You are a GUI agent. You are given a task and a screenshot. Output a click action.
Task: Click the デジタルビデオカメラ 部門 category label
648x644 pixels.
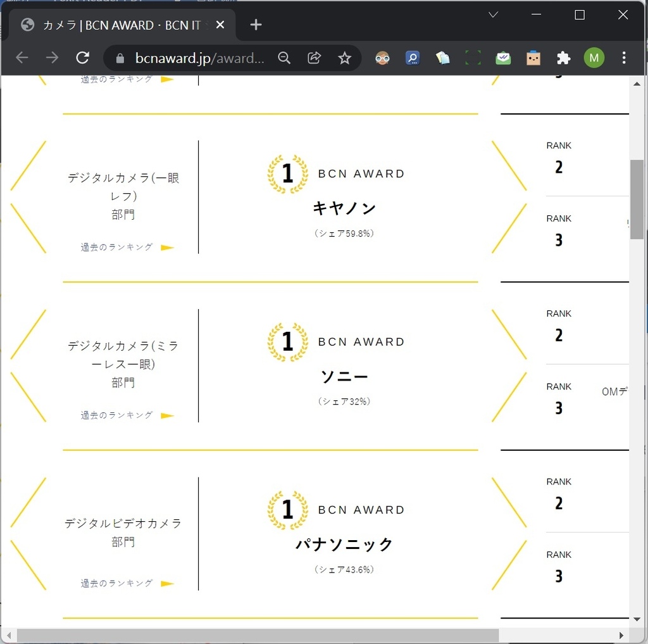123,533
